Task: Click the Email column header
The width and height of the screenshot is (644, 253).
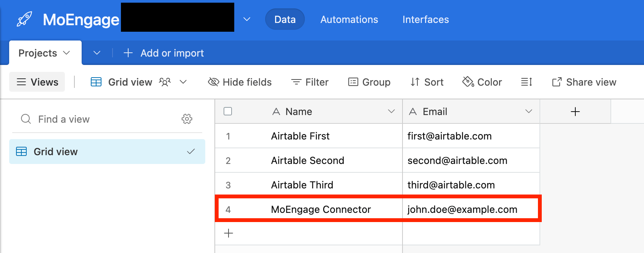Action: pyautogui.click(x=471, y=112)
